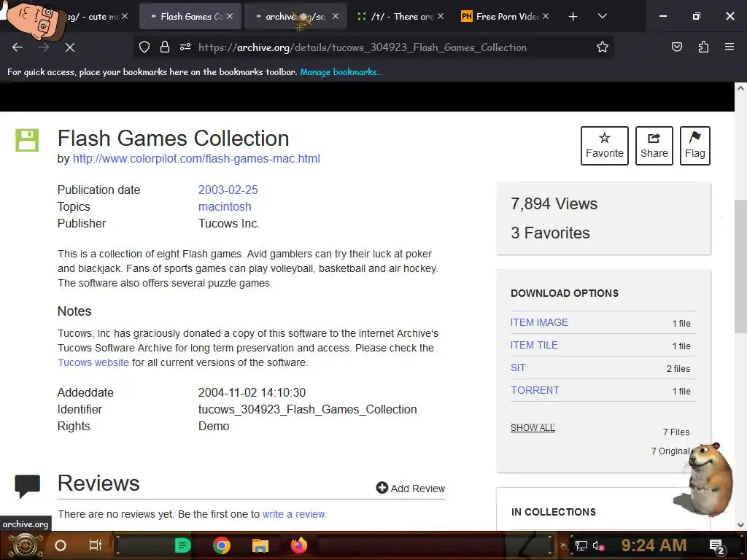Launch the green notes app from taskbar

tap(183, 545)
